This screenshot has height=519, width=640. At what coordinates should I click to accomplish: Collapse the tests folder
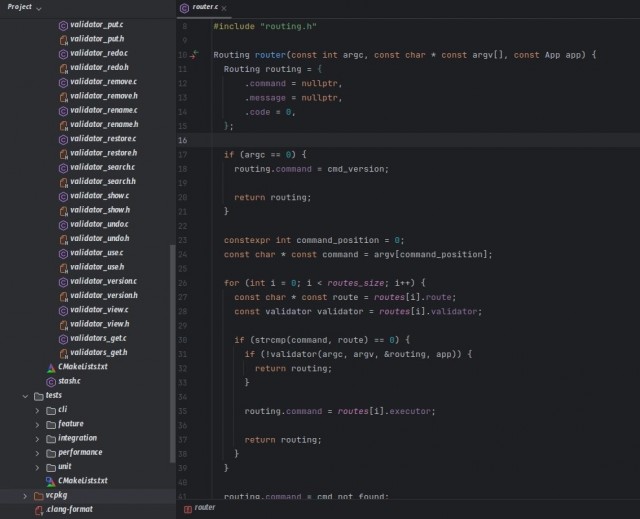pos(25,396)
